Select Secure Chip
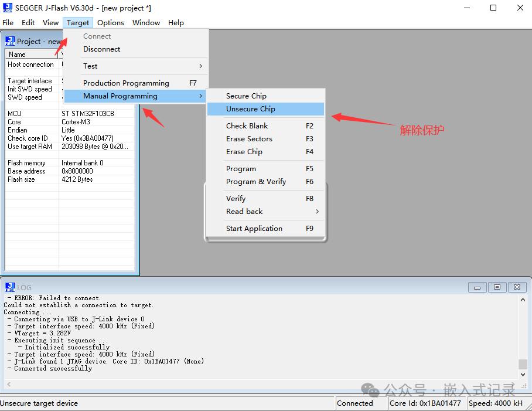The height and width of the screenshot is (411, 532). point(265,96)
